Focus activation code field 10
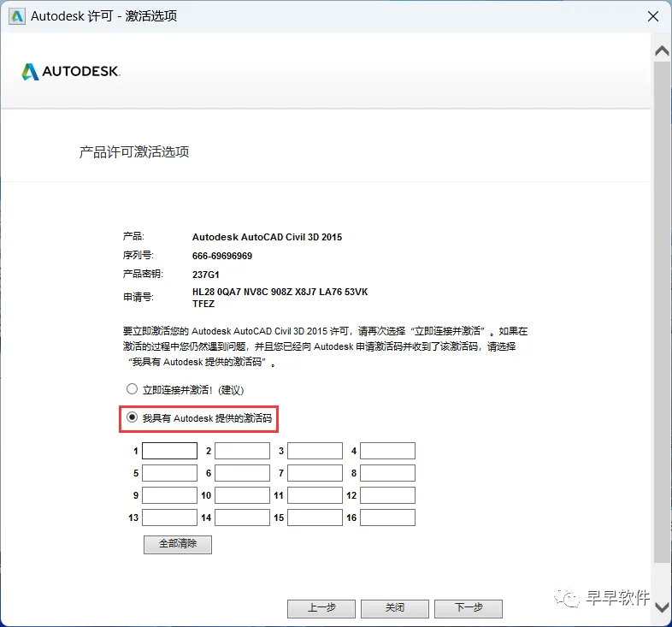This screenshot has height=627, width=672. click(x=242, y=495)
